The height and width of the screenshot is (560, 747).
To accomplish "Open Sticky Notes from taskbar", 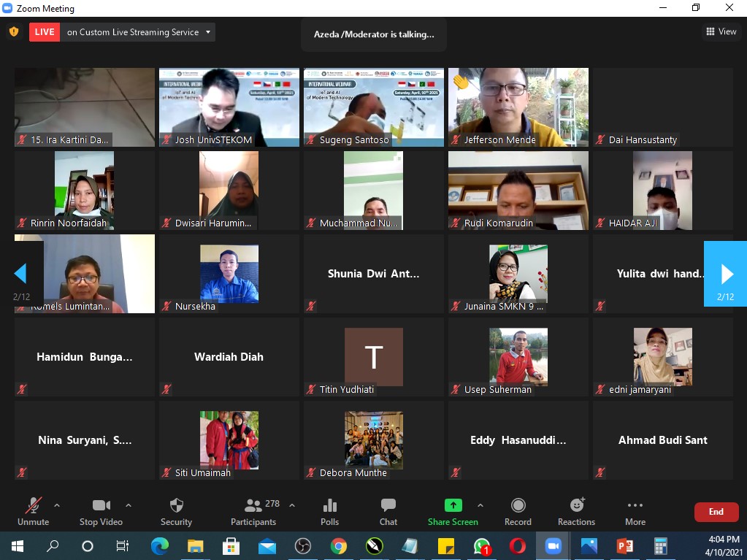I will point(446,545).
